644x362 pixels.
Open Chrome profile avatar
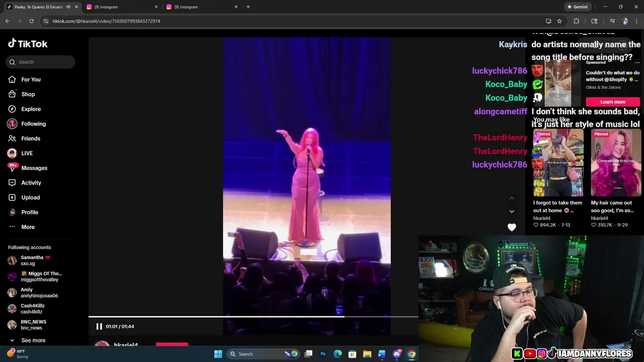[625, 21]
